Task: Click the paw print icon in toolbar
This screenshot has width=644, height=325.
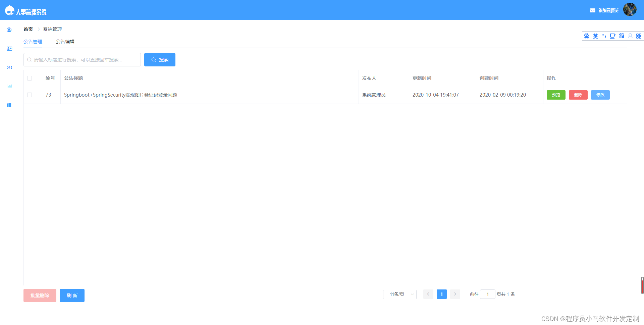Action: click(x=586, y=36)
